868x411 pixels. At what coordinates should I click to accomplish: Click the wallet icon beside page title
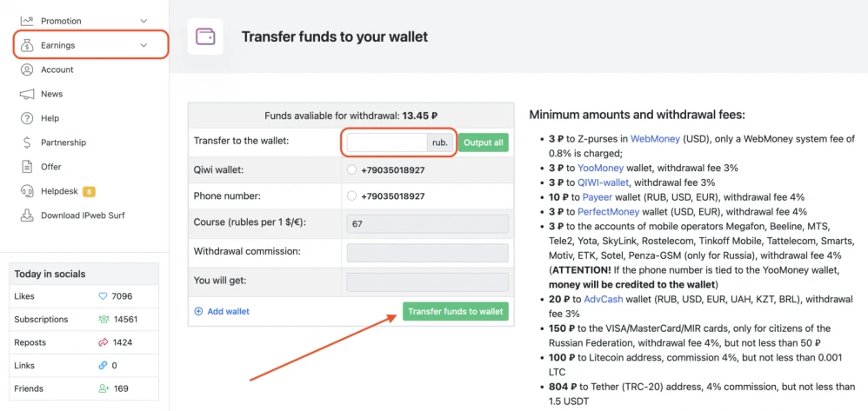(205, 37)
